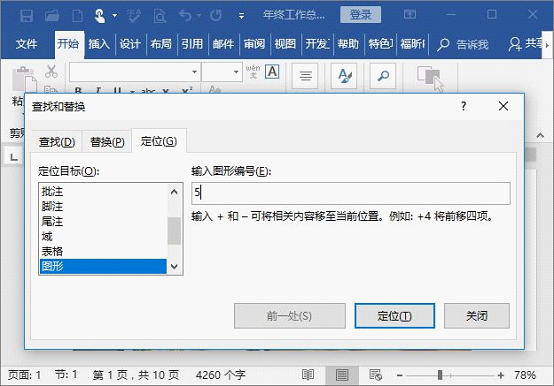Select 尾注 in the target list
The height and width of the screenshot is (386, 554).
(103, 221)
